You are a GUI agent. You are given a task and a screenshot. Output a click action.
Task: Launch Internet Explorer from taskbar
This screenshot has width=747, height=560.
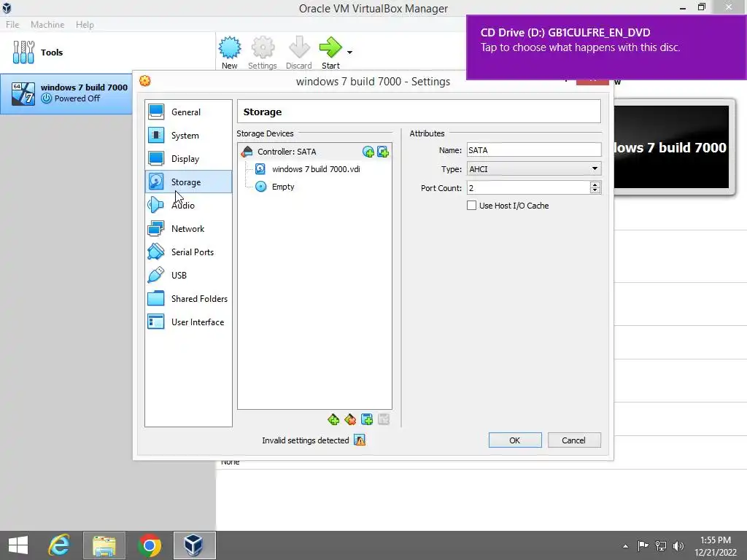tap(59, 545)
